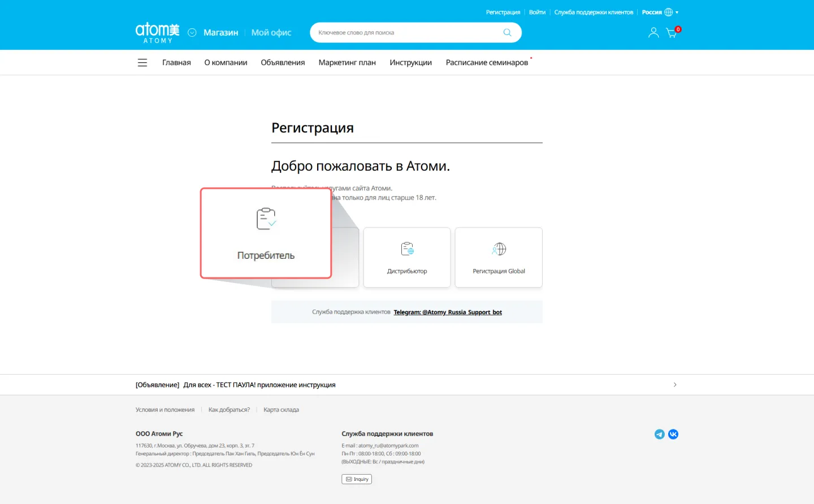Click the search magnifier icon

point(507,32)
